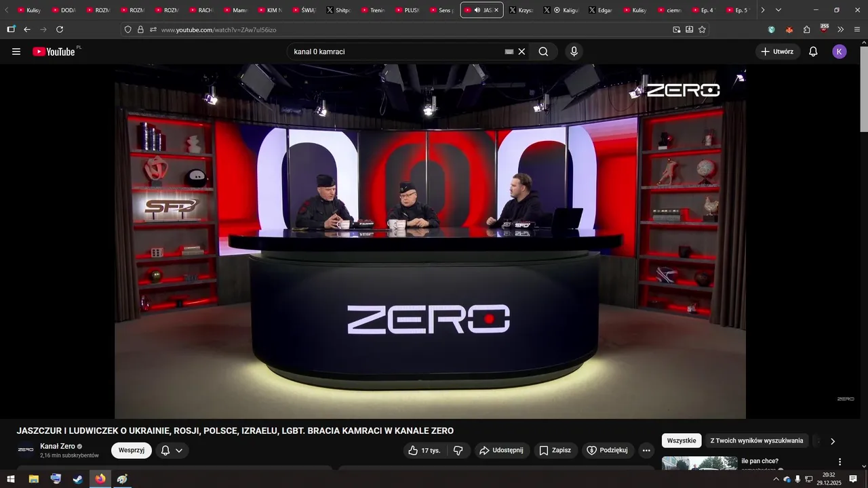Viewport: 868px width, 488px height.
Task: Switch to the Ep. 4 tab
Action: [x=705, y=10]
